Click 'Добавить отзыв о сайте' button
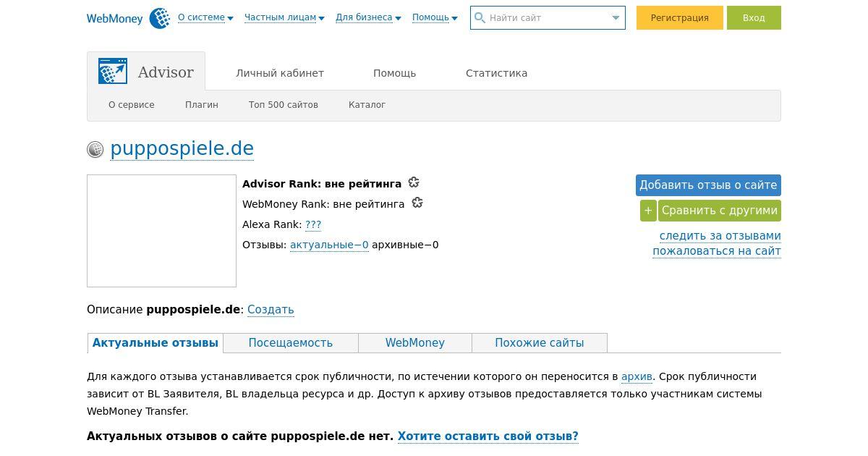The height and width of the screenshot is (456, 868). point(708,185)
